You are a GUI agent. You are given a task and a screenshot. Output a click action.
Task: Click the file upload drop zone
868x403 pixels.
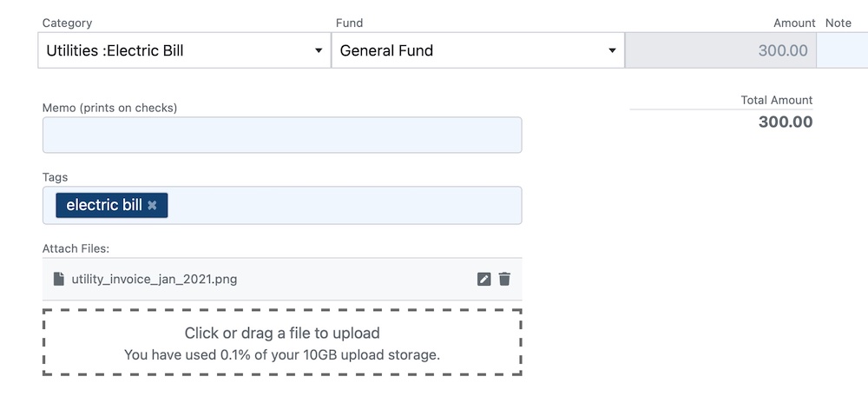tap(282, 343)
